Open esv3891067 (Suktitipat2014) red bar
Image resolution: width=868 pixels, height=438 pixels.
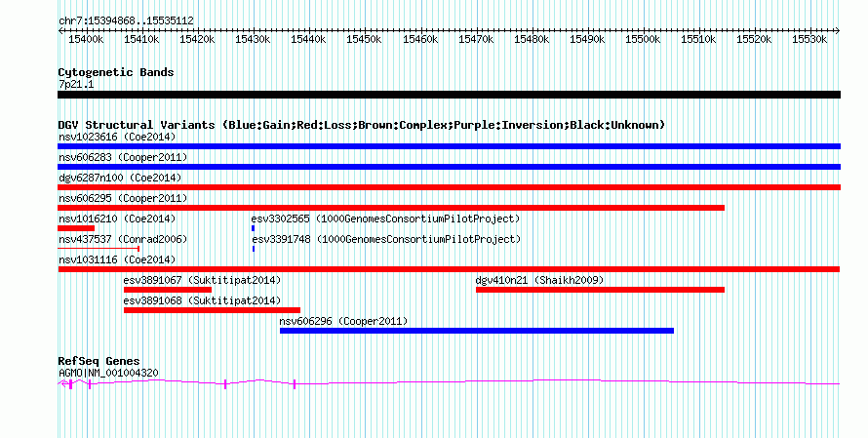coord(168,290)
